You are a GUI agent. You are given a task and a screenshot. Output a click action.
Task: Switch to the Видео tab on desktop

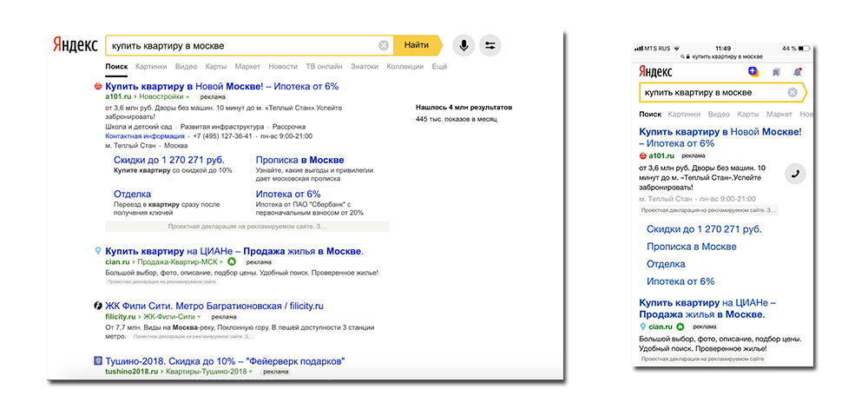coord(186,67)
